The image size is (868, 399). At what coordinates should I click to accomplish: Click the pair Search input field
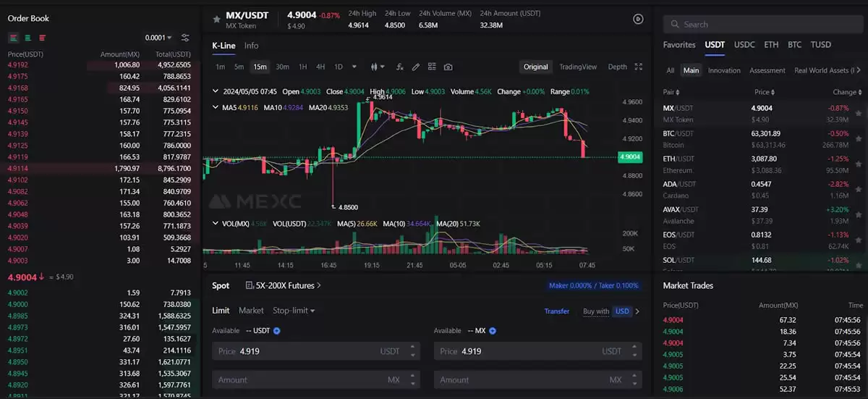(x=762, y=24)
